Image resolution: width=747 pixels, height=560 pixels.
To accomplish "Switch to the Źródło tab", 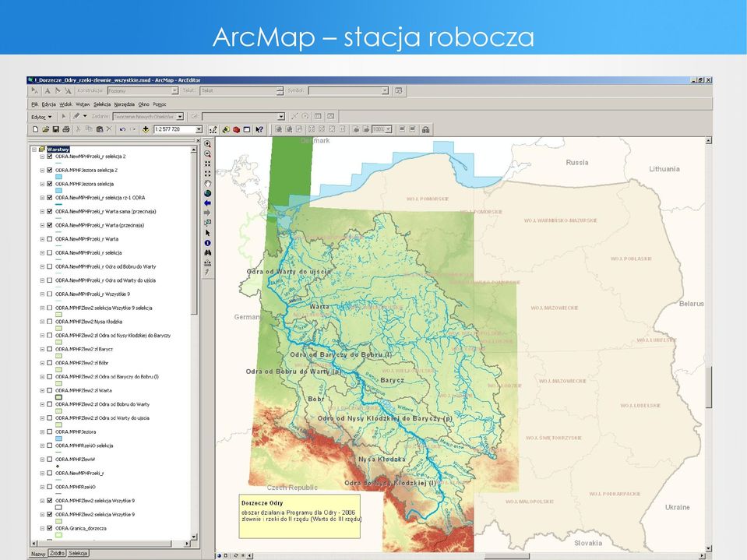I will (x=57, y=553).
